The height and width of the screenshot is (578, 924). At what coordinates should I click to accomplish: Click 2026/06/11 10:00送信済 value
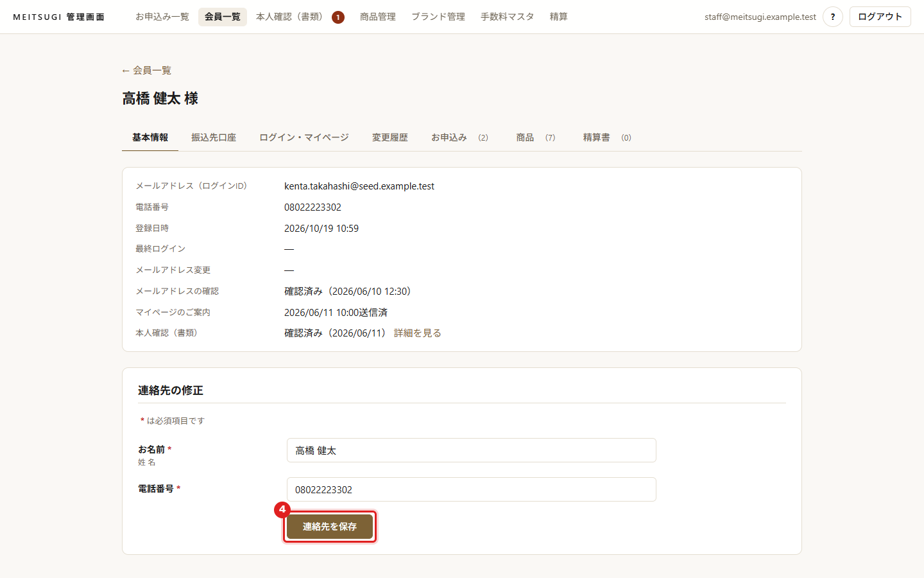[x=336, y=313]
